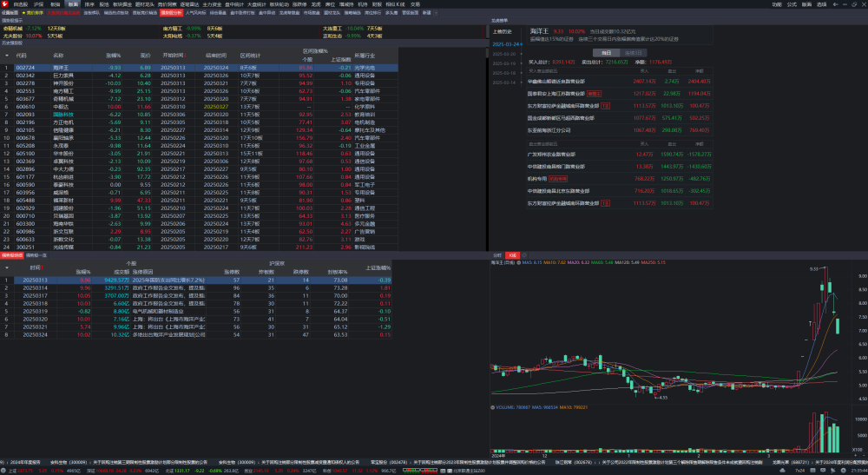Image resolution: width=868 pixels, height=475 pixels.
Task: Open the 龙虎 menu in top bar
Action: (x=316, y=4)
